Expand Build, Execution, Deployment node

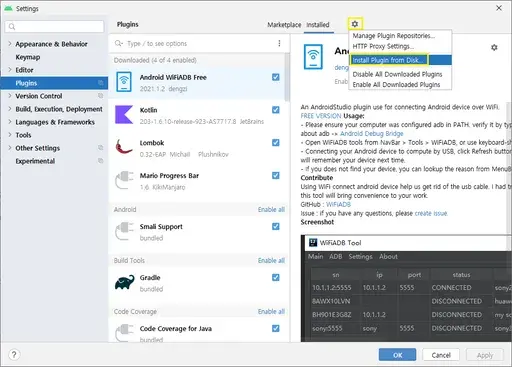point(10,109)
